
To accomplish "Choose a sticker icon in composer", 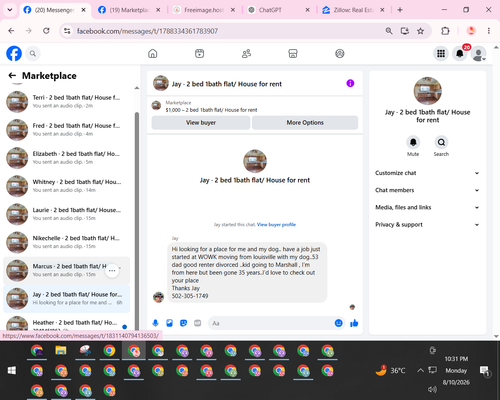I will click(183, 323).
